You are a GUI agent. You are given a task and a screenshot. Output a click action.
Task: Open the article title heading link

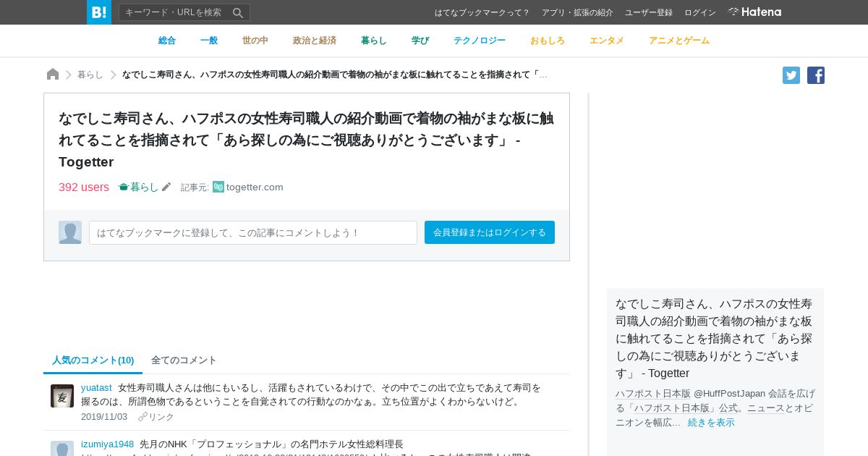(x=306, y=140)
